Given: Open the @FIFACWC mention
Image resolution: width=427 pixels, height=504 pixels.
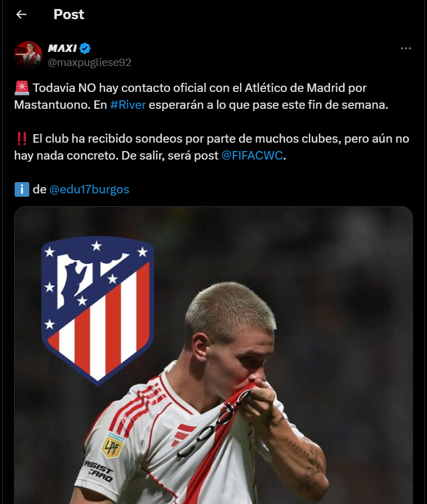Looking at the screenshot, I should (252, 156).
